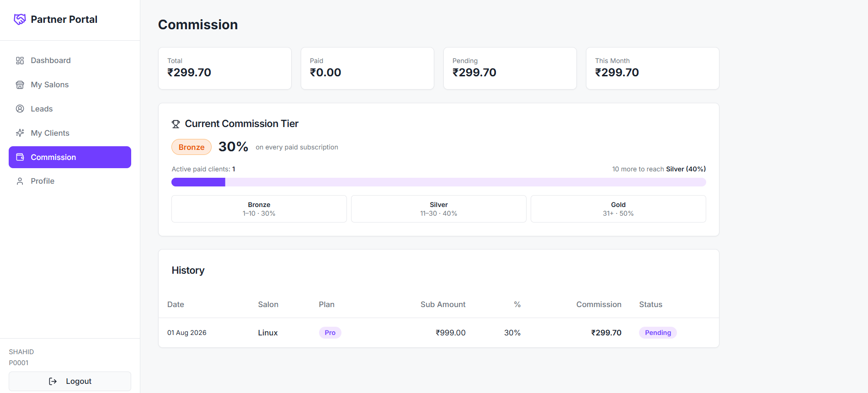
Task: Click the Paid ₹0.00 summary card
Action: pyautogui.click(x=367, y=68)
